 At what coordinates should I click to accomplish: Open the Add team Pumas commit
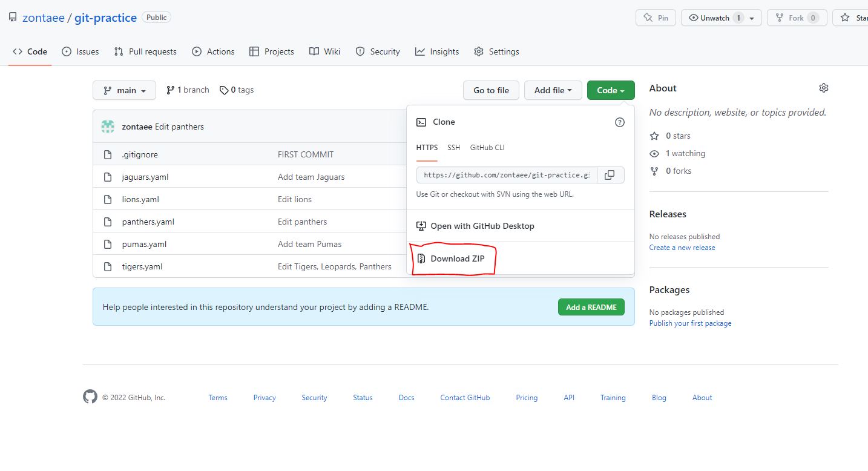coord(309,245)
